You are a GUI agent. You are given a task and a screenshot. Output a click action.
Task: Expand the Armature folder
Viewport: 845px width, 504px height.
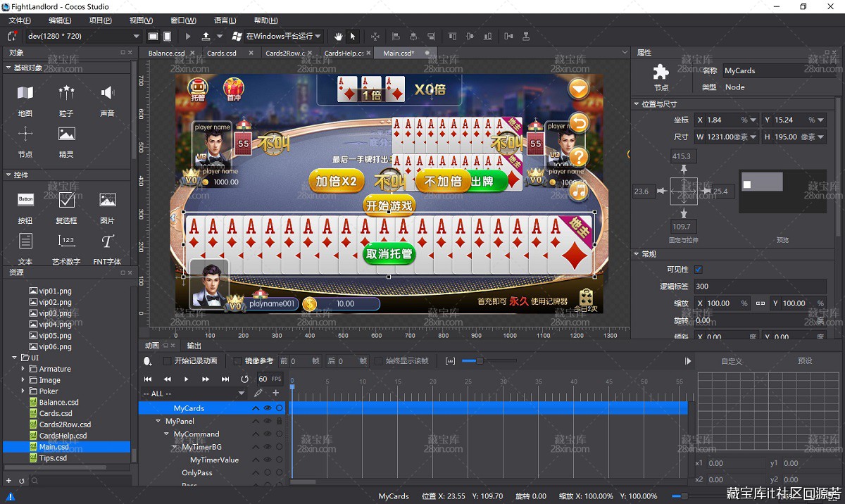[23, 369]
